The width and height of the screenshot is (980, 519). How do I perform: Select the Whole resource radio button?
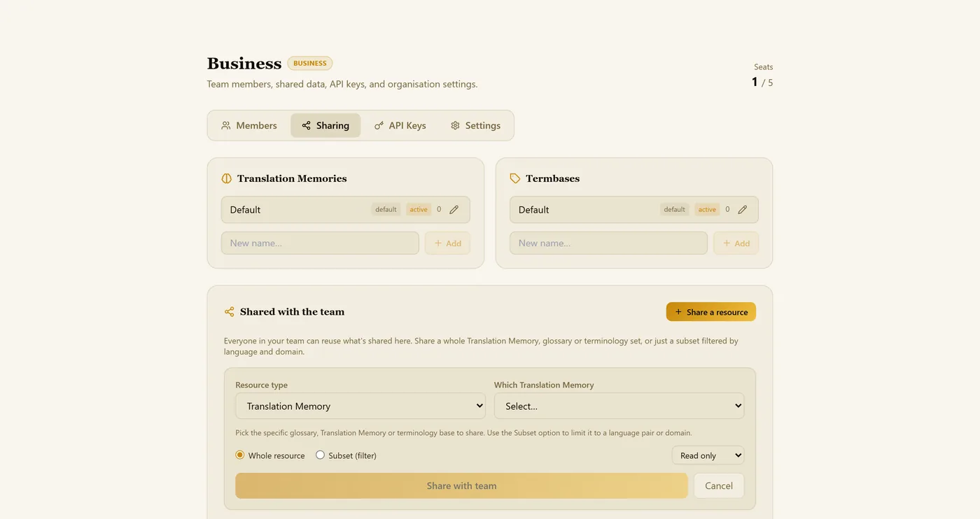[240, 455]
